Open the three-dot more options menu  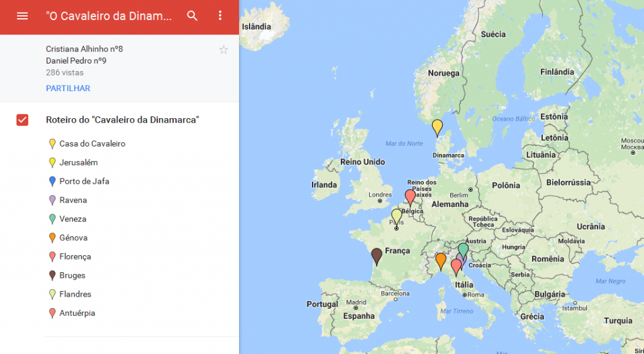(x=219, y=16)
